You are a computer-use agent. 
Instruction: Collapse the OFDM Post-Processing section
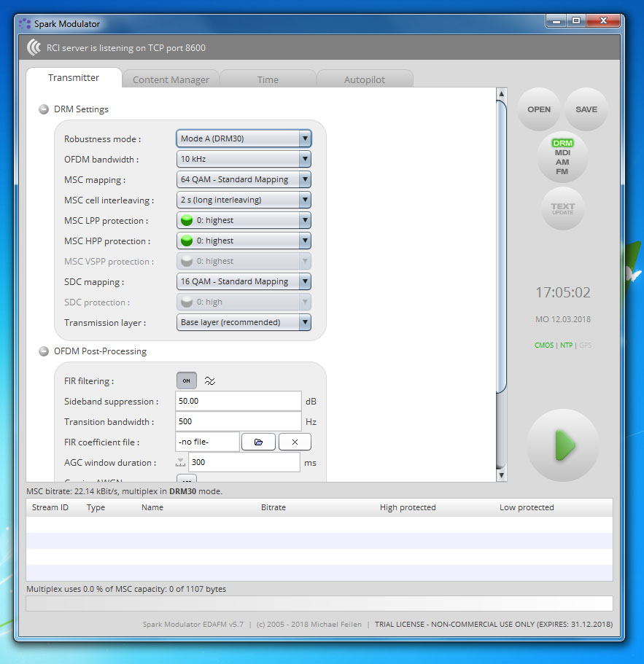(44, 351)
